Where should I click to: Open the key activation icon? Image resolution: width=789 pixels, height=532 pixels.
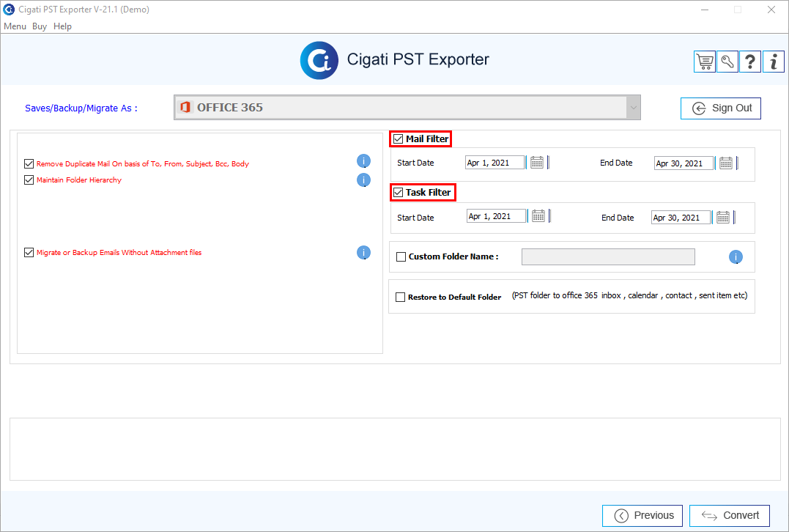[x=727, y=62]
